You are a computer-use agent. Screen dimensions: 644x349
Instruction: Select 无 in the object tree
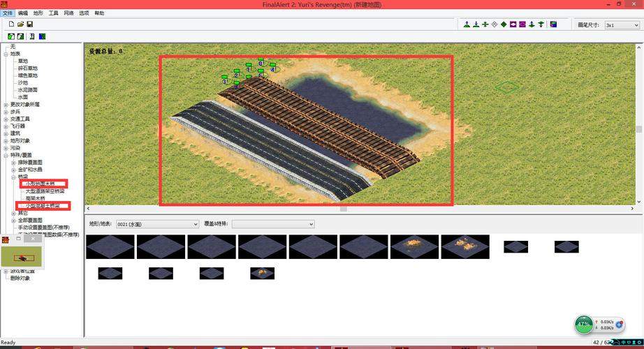point(13,46)
